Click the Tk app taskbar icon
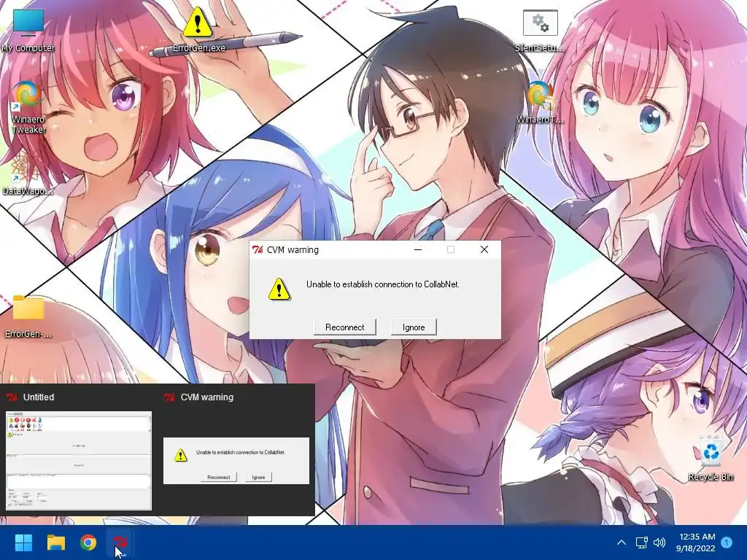The height and width of the screenshot is (560, 747). pos(120,542)
